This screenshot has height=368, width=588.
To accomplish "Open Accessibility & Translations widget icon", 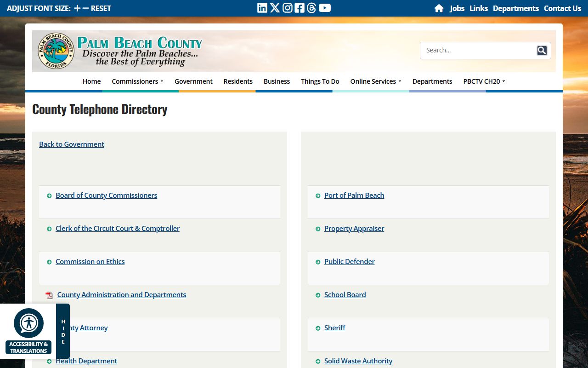I will pyautogui.click(x=28, y=323).
